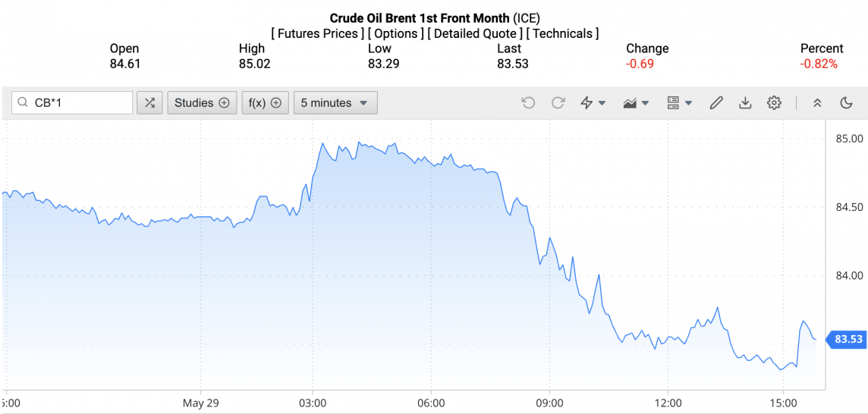Download the chart image
The image size is (868, 414).
point(745,103)
